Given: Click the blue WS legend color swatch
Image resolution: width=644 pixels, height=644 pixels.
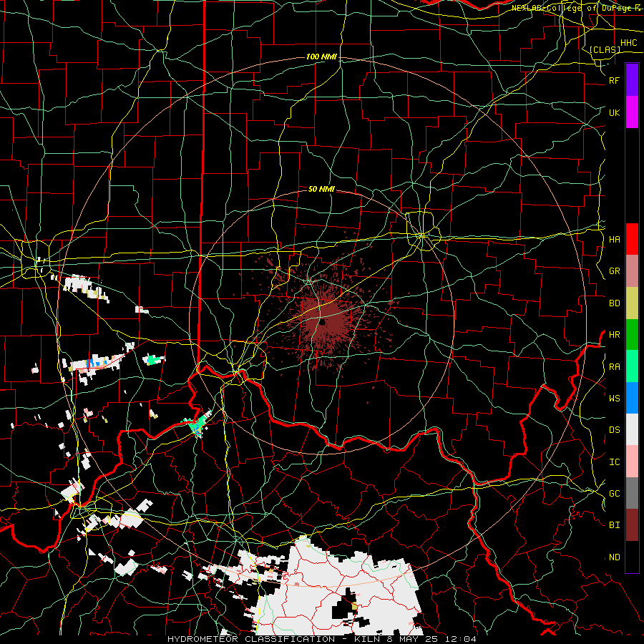Looking at the screenshot, I should pyautogui.click(x=632, y=398).
